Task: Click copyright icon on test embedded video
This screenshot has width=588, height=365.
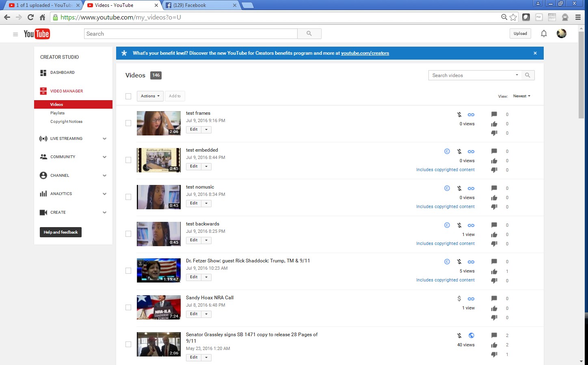Action: [447, 151]
